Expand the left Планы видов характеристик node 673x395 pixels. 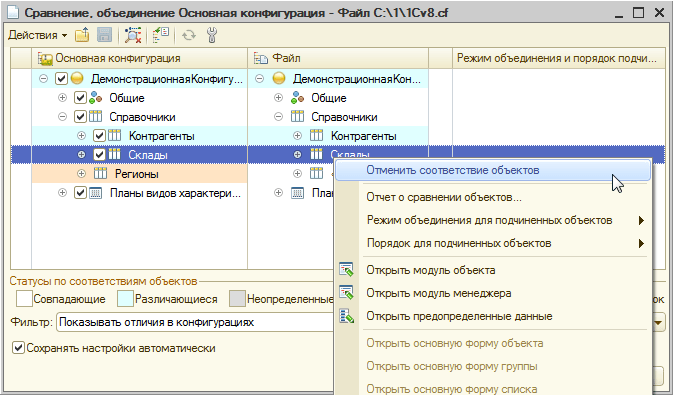coord(63,193)
